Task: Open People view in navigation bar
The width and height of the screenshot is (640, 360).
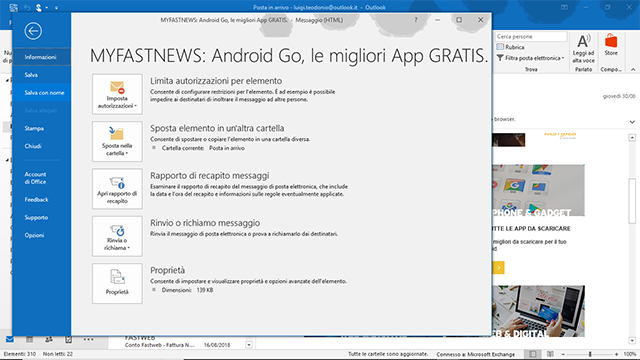Action: coord(49,339)
